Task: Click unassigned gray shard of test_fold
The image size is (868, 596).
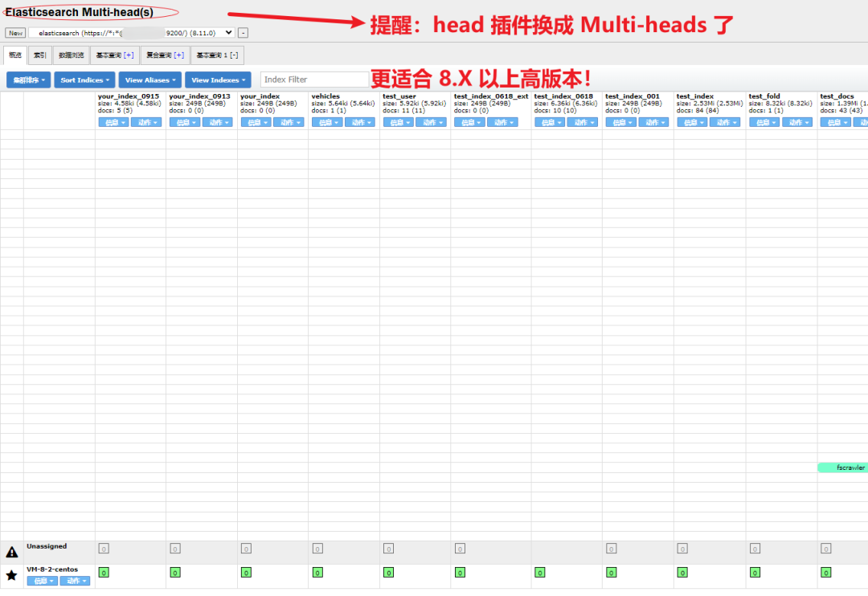Action: [x=755, y=549]
